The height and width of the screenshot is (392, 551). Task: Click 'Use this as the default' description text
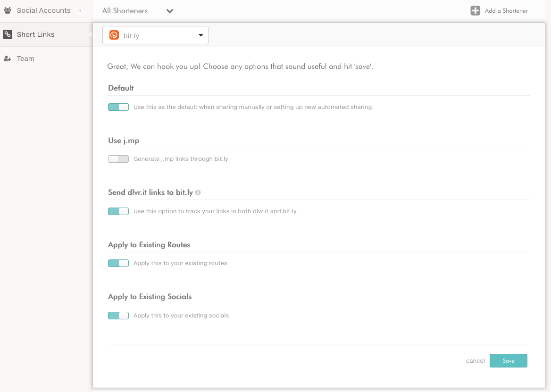pyautogui.click(x=253, y=107)
